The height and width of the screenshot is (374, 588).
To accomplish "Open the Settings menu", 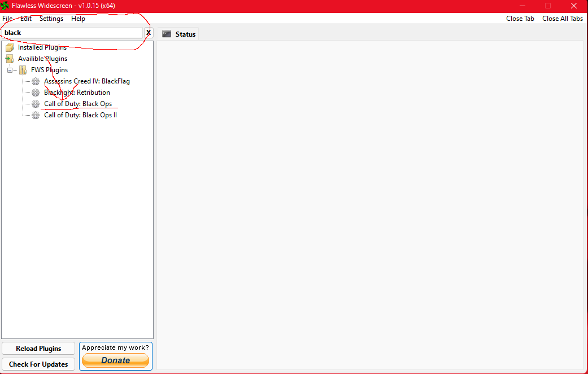I will coord(51,19).
